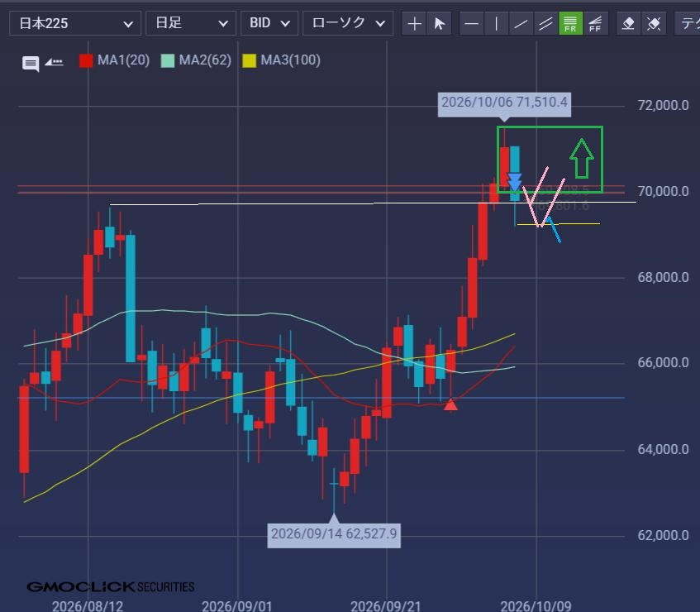
Task: Click the yellow MA3 color swatch
Action: click(249, 60)
